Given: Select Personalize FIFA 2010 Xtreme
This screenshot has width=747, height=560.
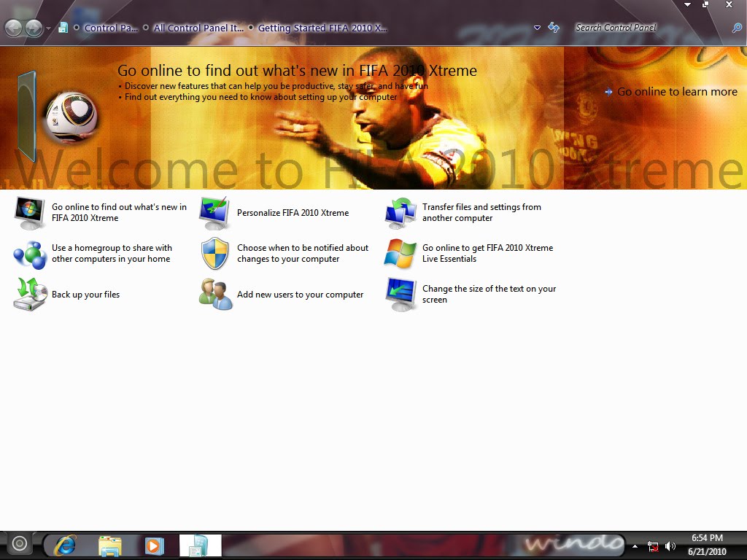Looking at the screenshot, I should [x=293, y=213].
